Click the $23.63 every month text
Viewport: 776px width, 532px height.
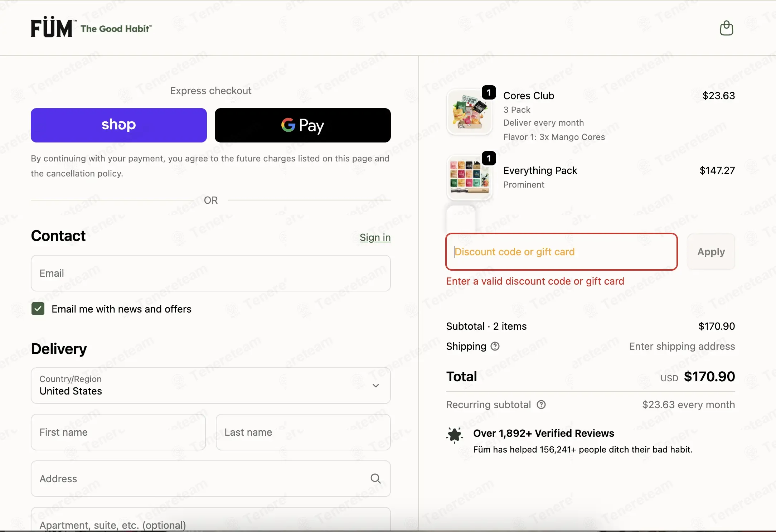[689, 405]
